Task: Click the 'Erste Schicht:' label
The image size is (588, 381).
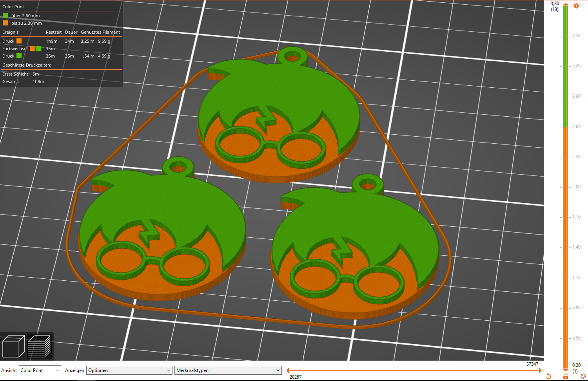Action: [x=16, y=74]
